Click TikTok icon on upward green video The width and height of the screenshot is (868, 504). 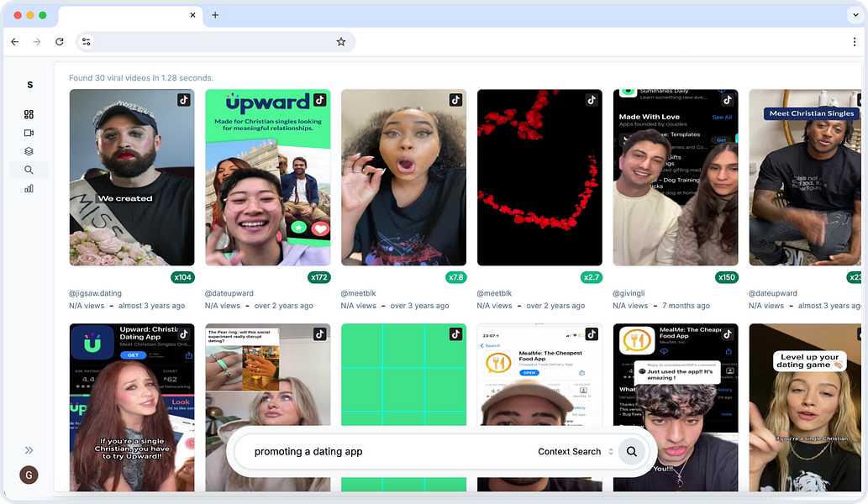[x=320, y=100]
